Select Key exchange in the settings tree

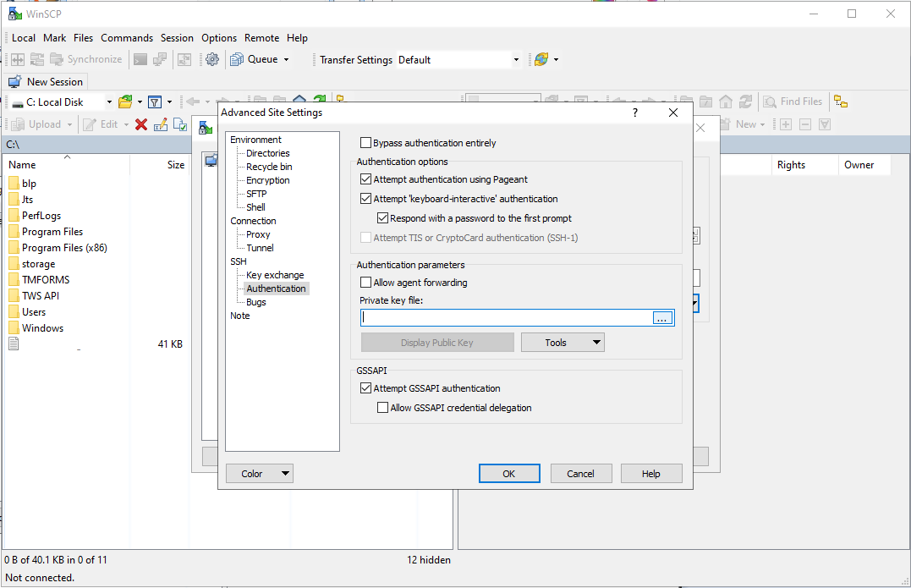[275, 275]
